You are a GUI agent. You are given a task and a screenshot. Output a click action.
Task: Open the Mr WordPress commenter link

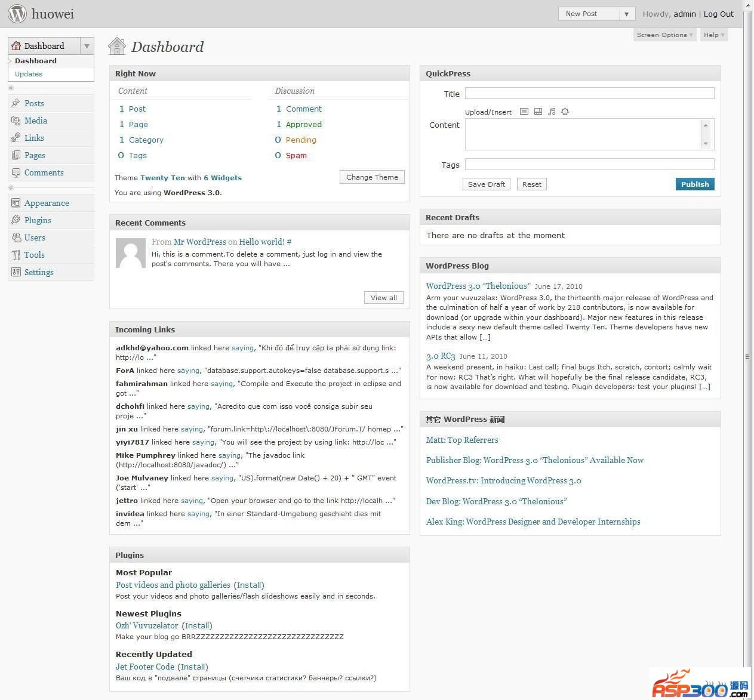click(x=200, y=242)
